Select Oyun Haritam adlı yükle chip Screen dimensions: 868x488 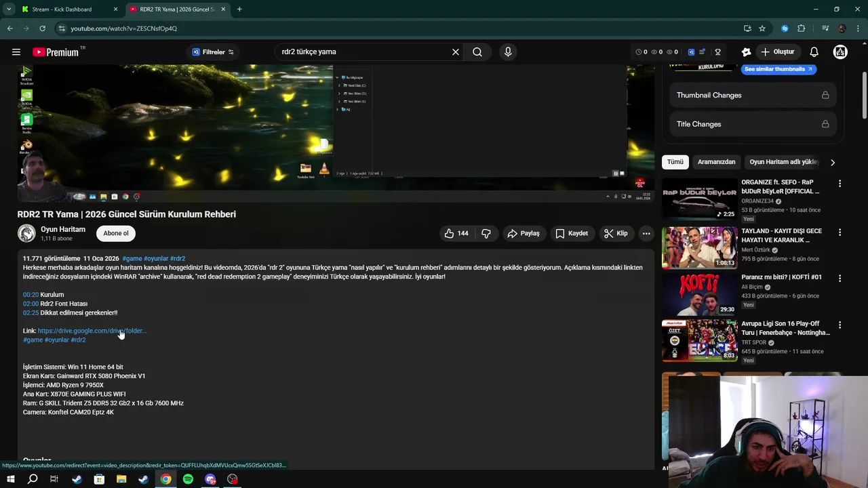click(x=785, y=162)
